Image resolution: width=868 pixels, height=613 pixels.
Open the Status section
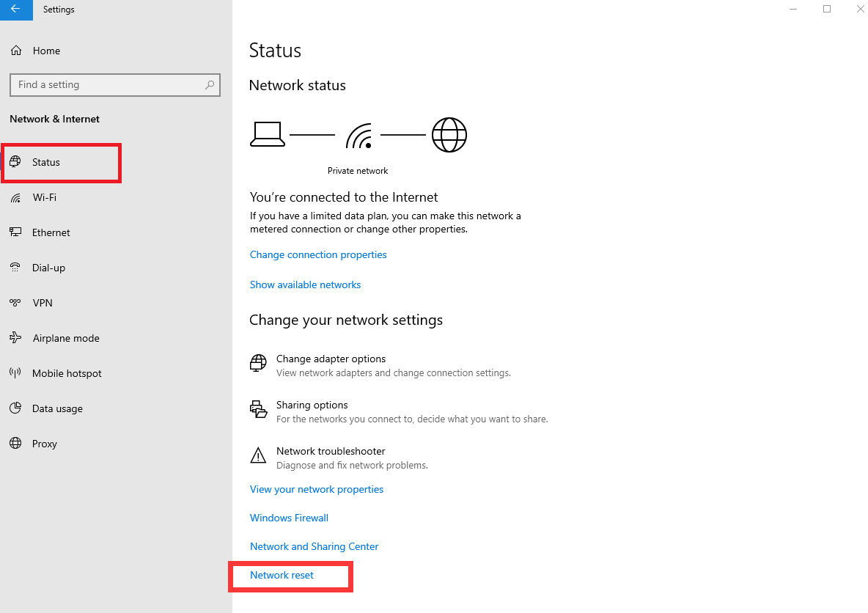coord(46,162)
